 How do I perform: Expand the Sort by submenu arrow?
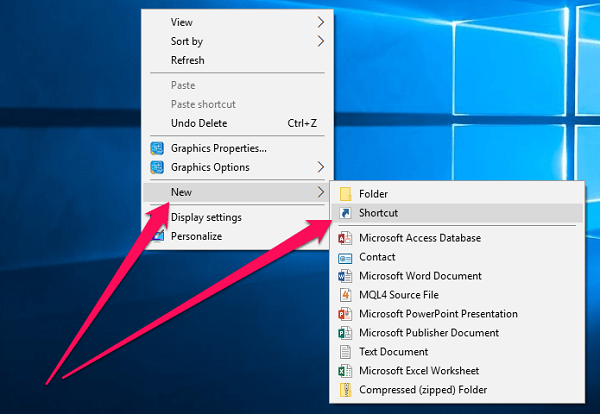pos(321,41)
